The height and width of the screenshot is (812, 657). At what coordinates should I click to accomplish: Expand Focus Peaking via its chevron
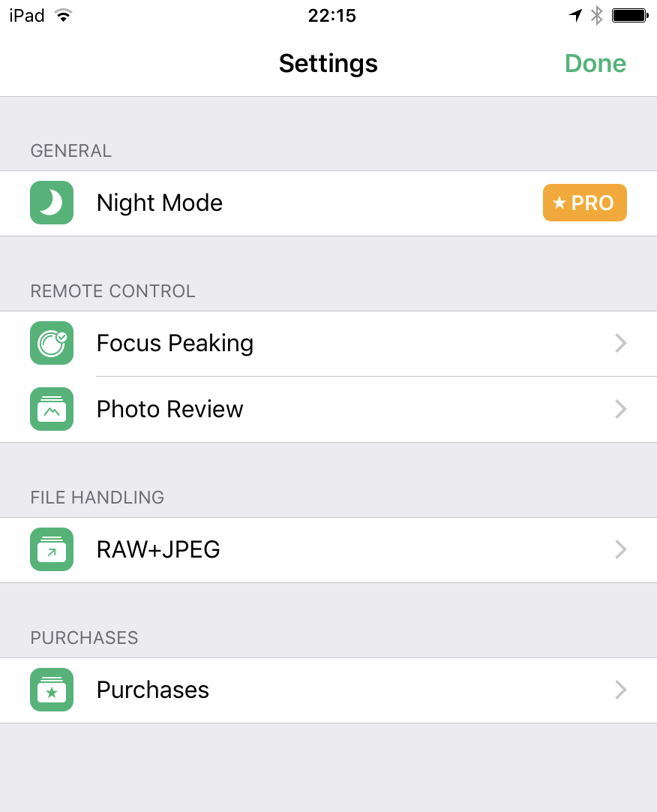click(x=620, y=343)
